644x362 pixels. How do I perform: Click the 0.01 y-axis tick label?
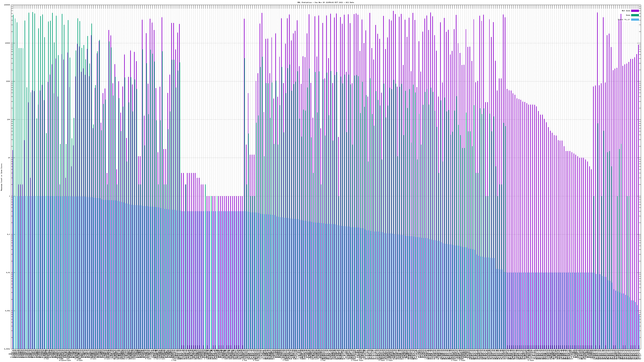[8, 273]
